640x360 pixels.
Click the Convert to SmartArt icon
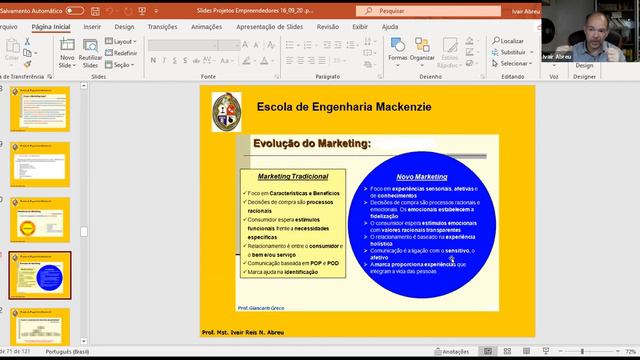click(368, 64)
